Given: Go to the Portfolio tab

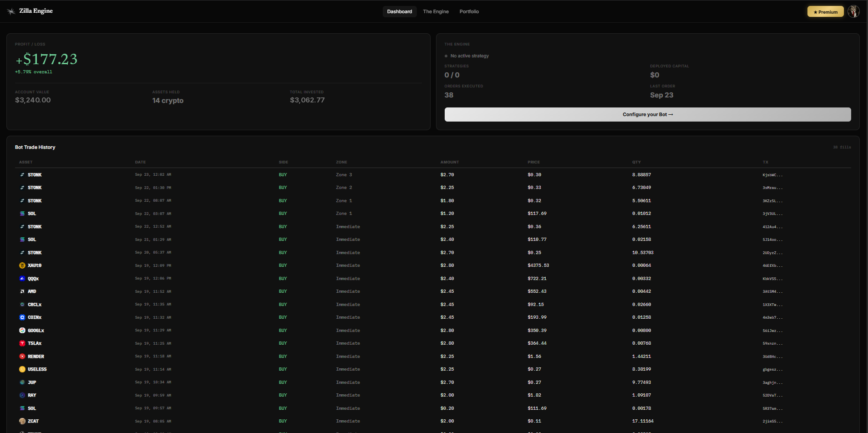Looking at the screenshot, I should pyautogui.click(x=469, y=11).
